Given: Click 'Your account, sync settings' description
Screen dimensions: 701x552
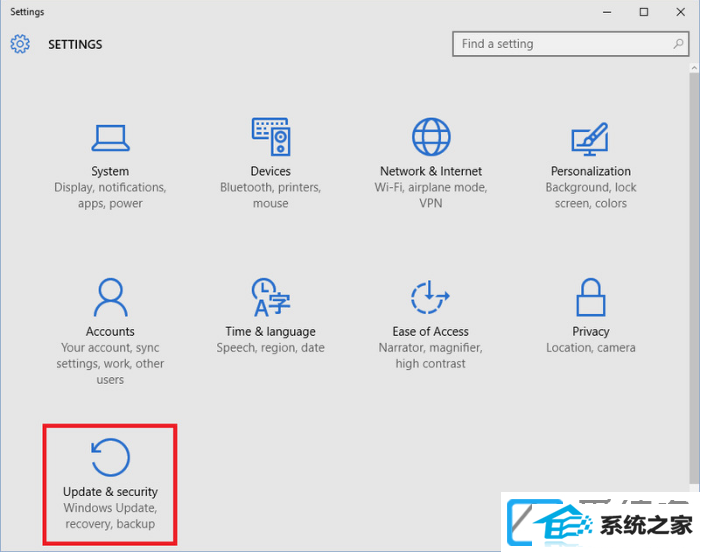Looking at the screenshot, I should point(110,363).
